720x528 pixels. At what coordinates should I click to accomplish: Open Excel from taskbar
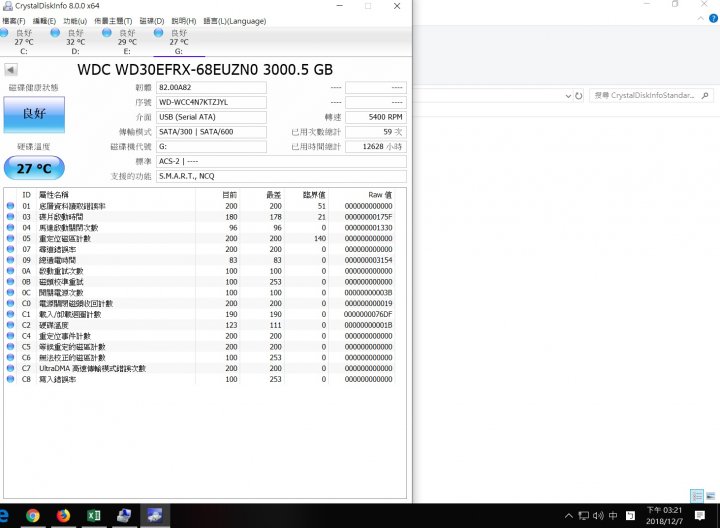(94, 516)
